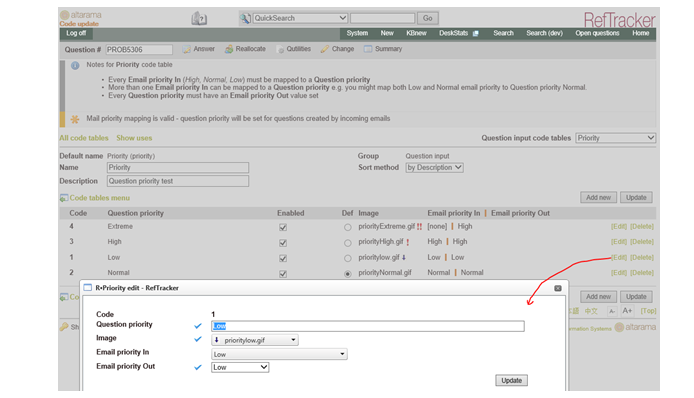Screen dimensions: 694x398
Task: Click the QuickSearch magnifier icon
Action: coord(245,18)
